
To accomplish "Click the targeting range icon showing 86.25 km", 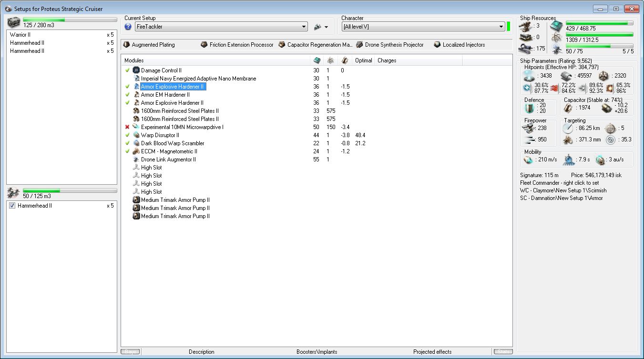I will tap(568, 128).
